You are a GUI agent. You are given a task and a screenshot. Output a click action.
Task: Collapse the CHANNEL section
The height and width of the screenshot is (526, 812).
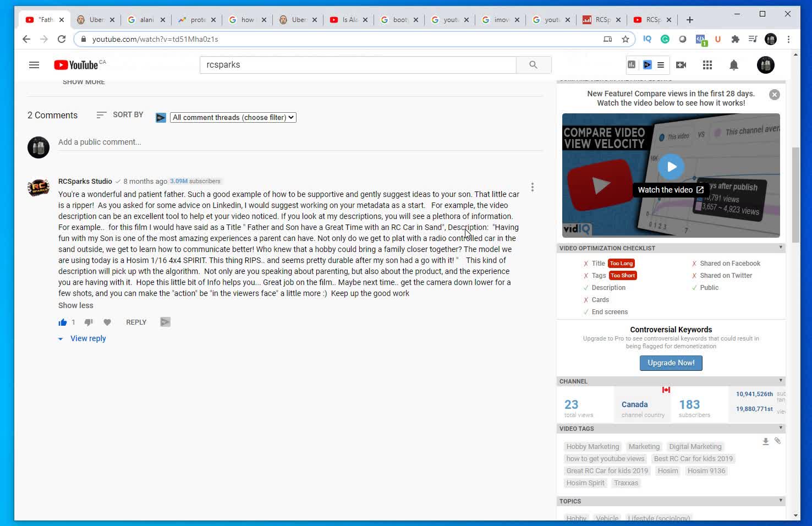coord(781,381)
